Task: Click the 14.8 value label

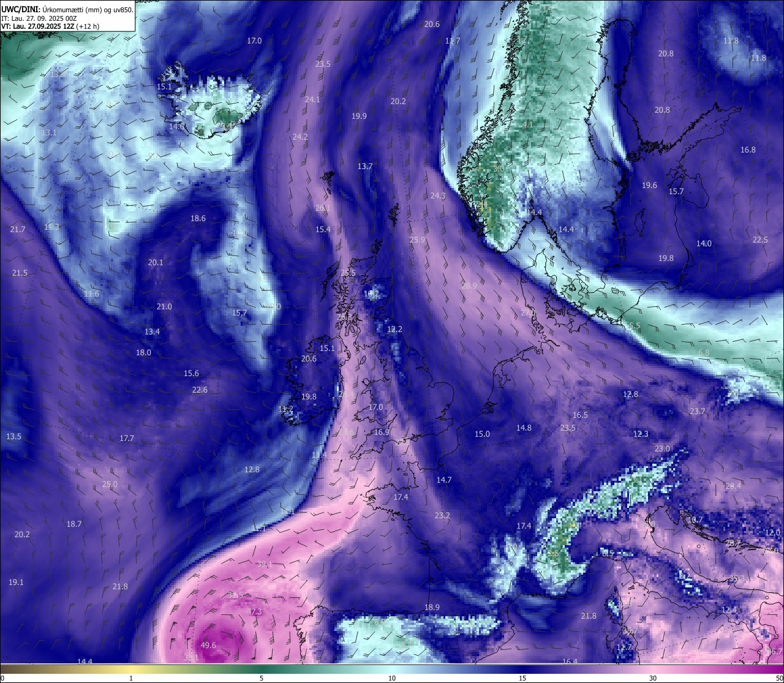Action: coord(524,428)
